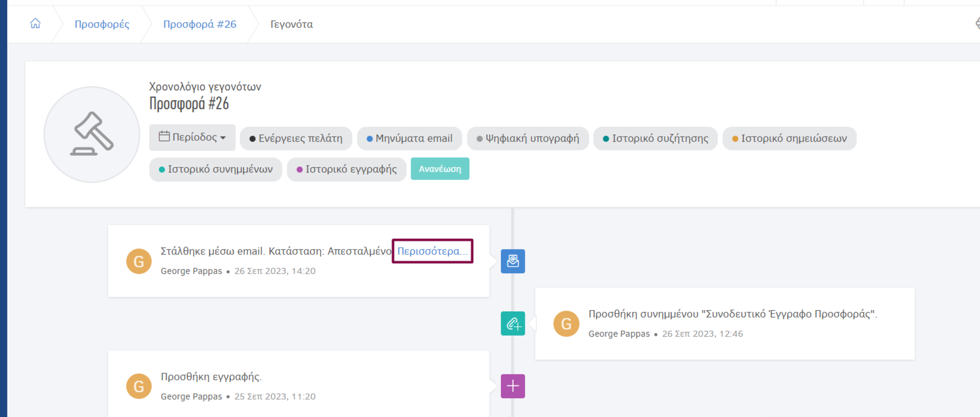The height and width of the screenshot is (417, 980).
Task: Toggle the Μηνύματα email filter
Action: tap(409, 138)
